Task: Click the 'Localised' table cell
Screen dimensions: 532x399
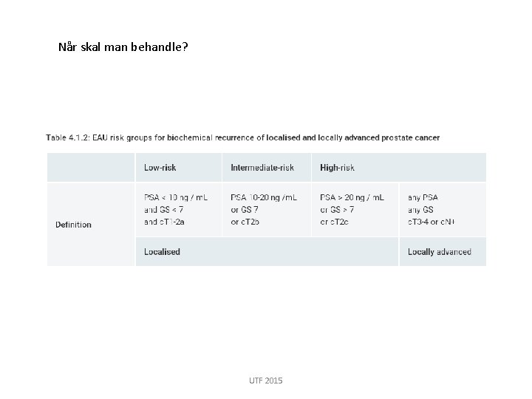Action: point(267,252)
